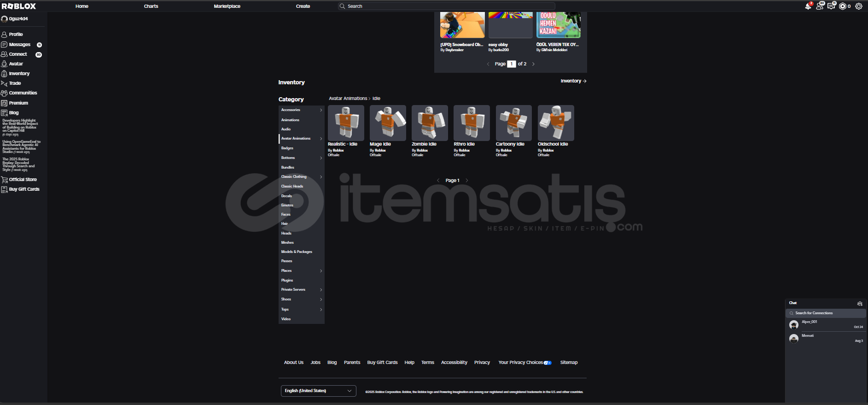Expand the Avatar Animations category
The height and width of the screenshot is (405, 868).
(321, 139)
